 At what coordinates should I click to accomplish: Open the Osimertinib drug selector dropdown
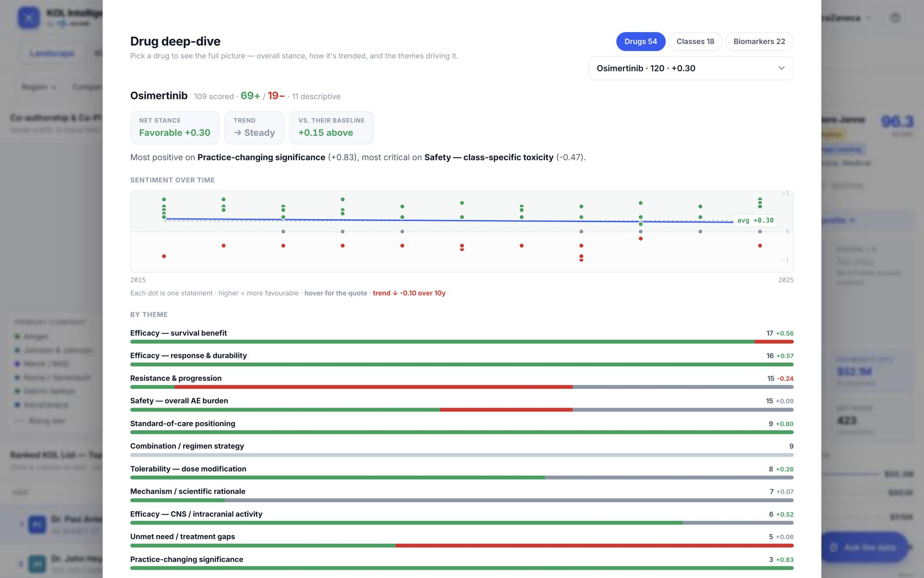(691, 68)
